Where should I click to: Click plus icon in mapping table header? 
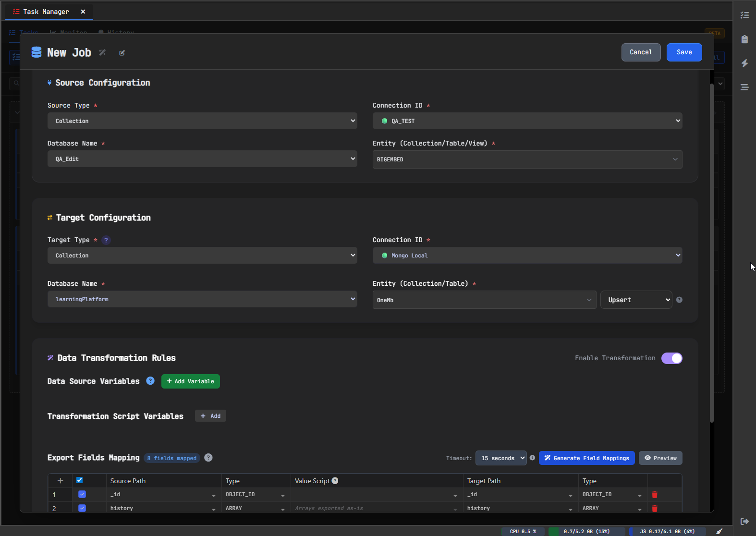[x=60, y=481]
